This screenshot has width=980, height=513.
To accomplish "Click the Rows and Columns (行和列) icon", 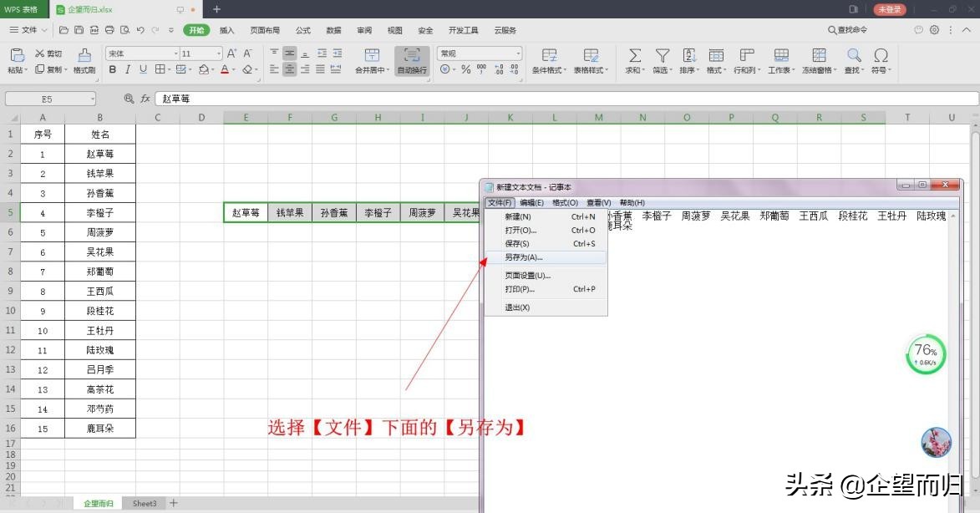I will pyautogui.click(x=747, y=55).
